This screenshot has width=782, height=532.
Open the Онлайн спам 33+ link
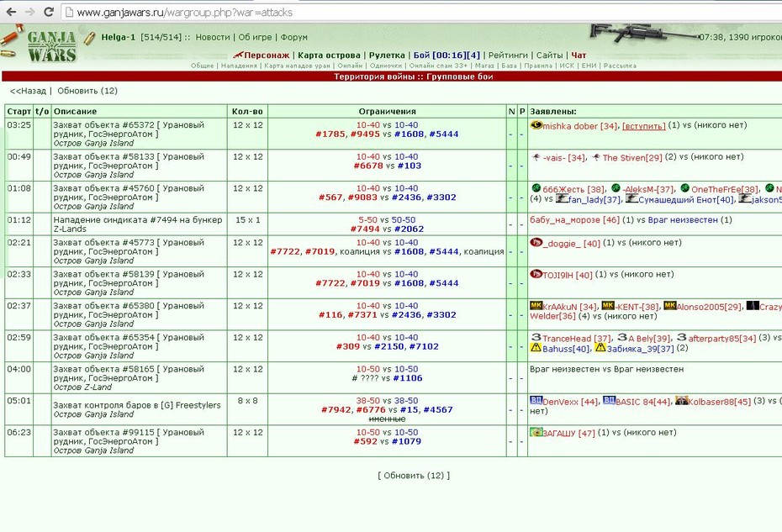[438, 66]
